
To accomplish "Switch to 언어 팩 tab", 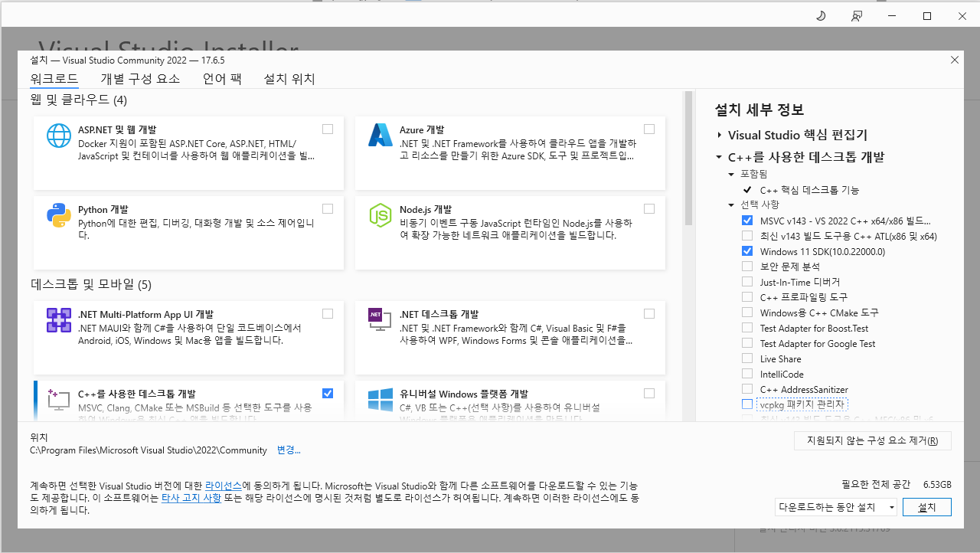I will (x=222, y=79).
